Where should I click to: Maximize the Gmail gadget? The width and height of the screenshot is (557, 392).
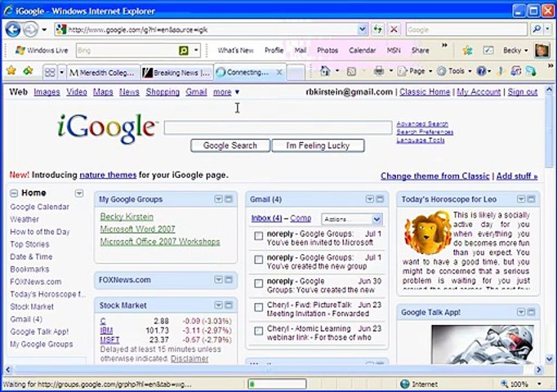click(x=380, y=198)
